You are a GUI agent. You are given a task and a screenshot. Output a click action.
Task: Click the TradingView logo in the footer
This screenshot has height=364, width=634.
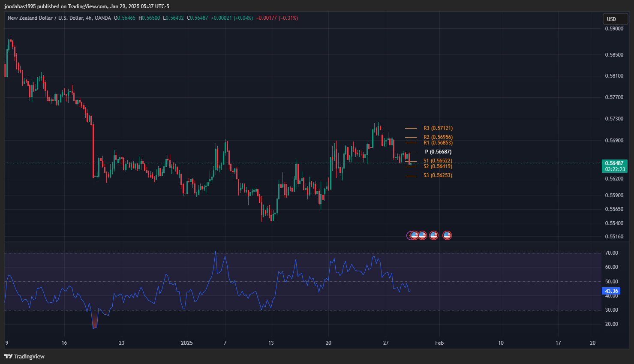[x=24, y=356]
